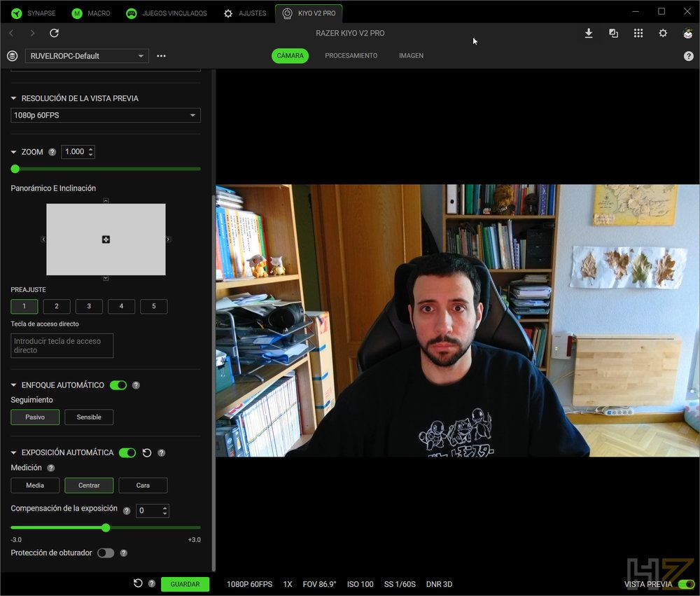Select Media metering mode

tap(35, 485)
